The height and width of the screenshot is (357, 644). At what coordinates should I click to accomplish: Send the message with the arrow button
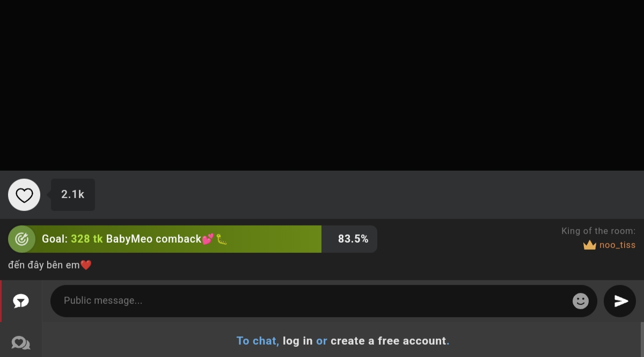point(620,301)
